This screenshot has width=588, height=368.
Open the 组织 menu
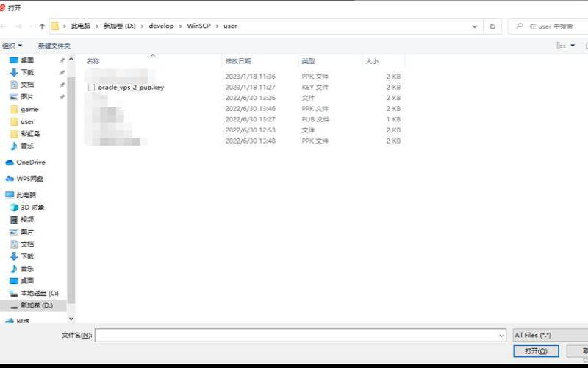click(12, 46)
